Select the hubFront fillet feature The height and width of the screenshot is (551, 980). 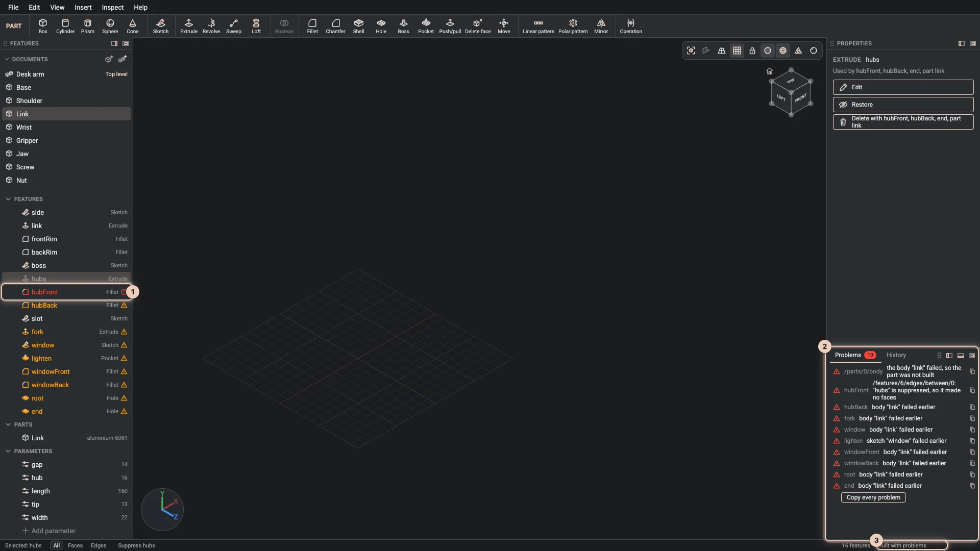click(x=66, y=292)
